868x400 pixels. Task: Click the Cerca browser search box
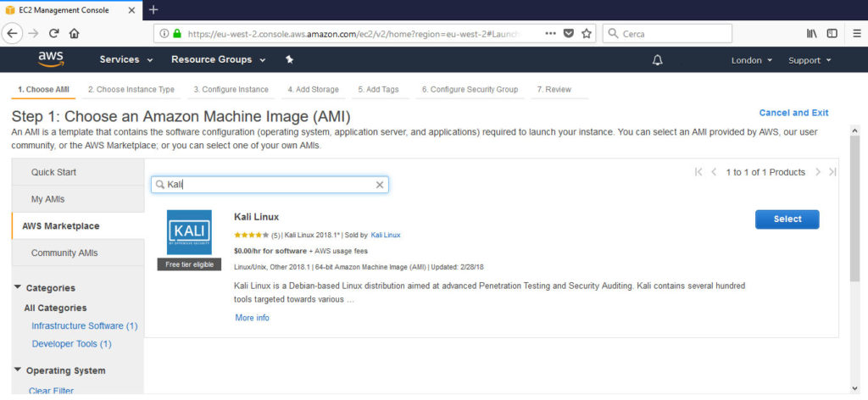coord(667,34)
